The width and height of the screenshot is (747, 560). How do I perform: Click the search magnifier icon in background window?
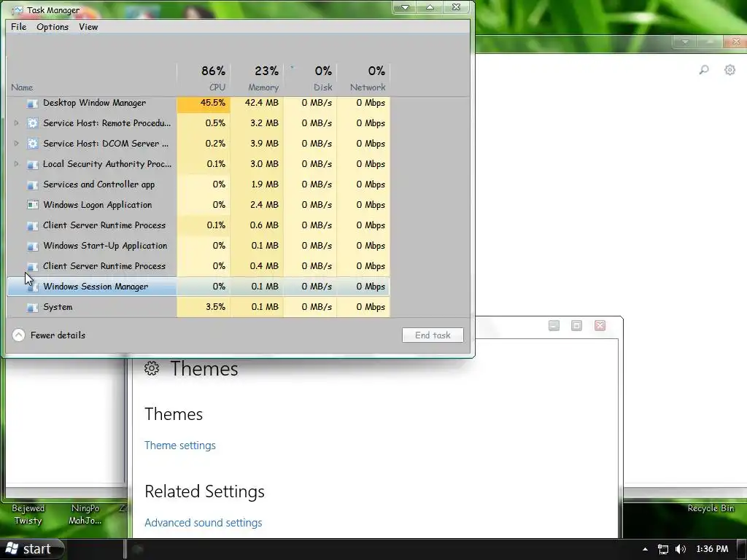pos(704,70)
